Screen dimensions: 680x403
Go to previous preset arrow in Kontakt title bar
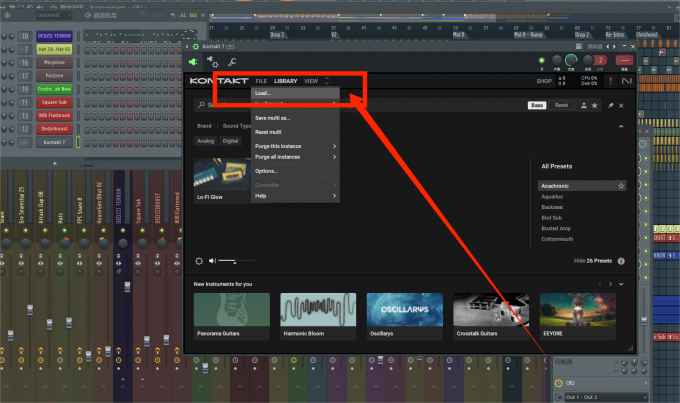pyautogui.click(x=608, y=46)
